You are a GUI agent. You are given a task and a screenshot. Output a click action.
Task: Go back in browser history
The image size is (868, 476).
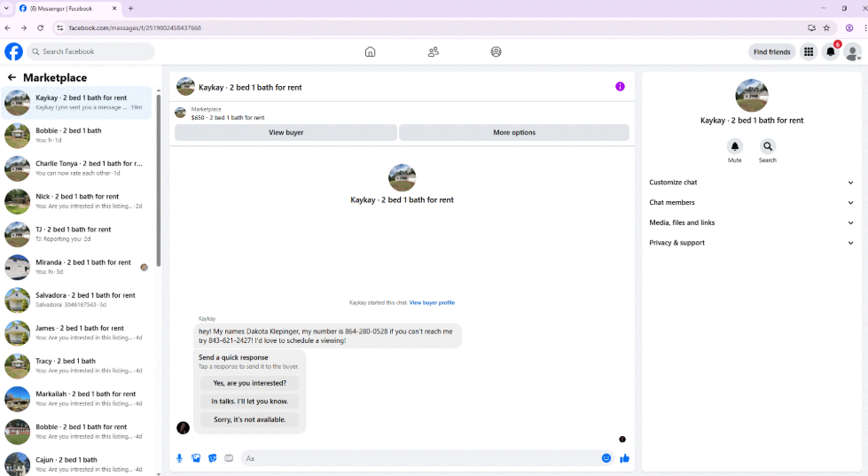(7, 27)
